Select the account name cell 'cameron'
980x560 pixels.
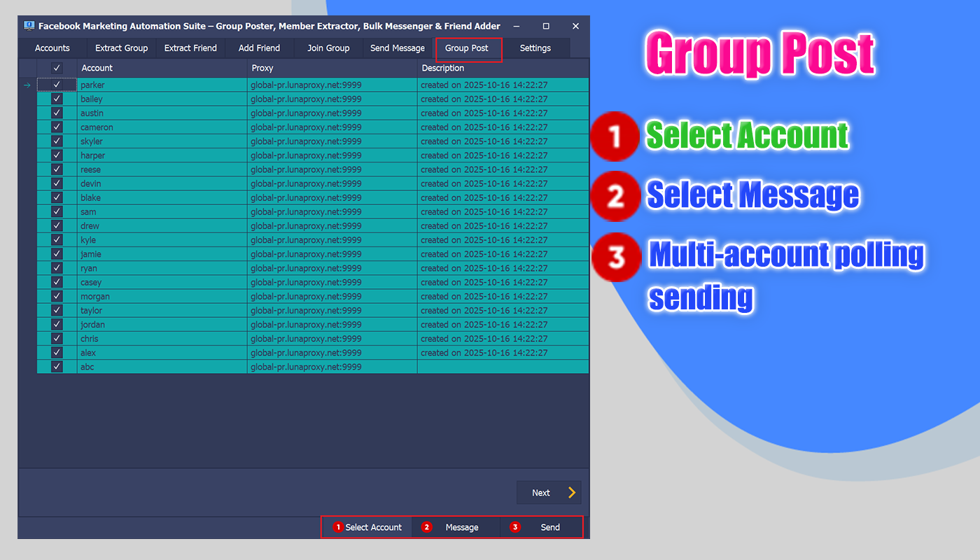point(162,127)
